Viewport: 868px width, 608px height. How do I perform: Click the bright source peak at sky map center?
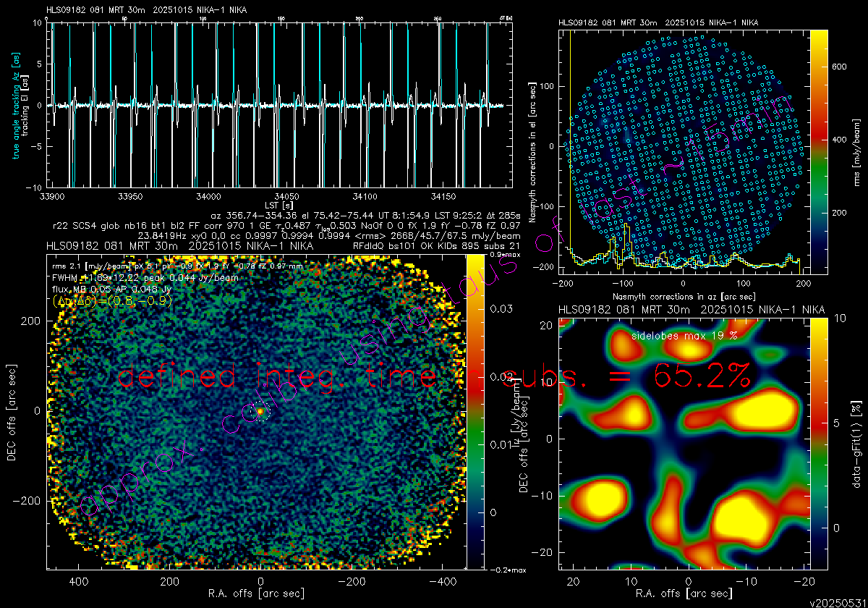[x=260, y=411]
